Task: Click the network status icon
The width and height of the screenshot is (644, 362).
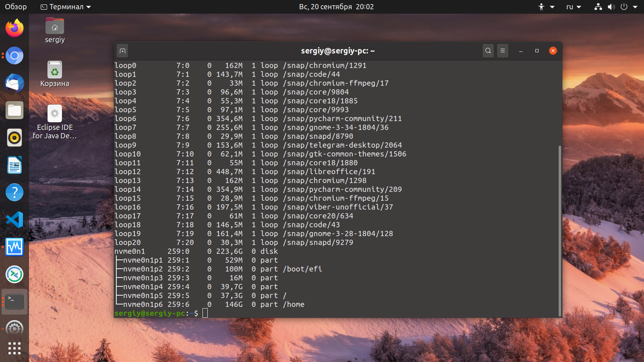Action: 598,7
